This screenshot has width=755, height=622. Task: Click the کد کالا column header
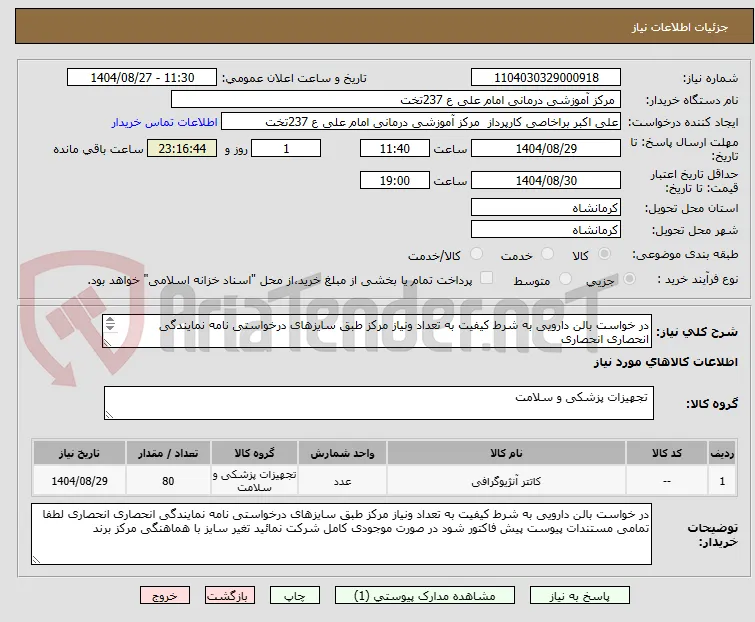click(x=667, y=453)
